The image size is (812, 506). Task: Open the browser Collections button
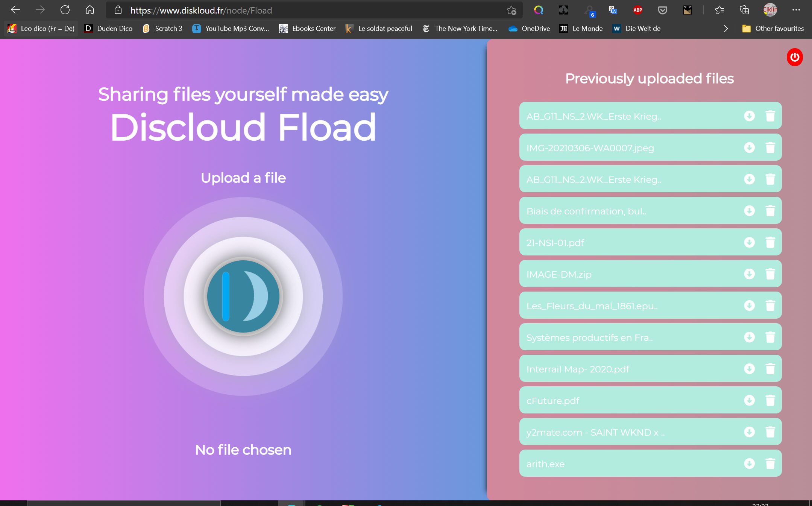point(744,10)
